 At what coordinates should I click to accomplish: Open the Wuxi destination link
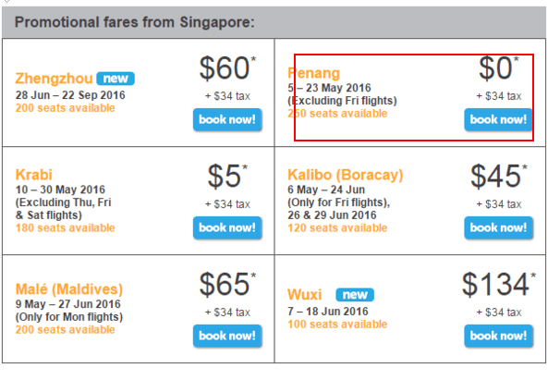pyautogui.click(x=305, y=294)
